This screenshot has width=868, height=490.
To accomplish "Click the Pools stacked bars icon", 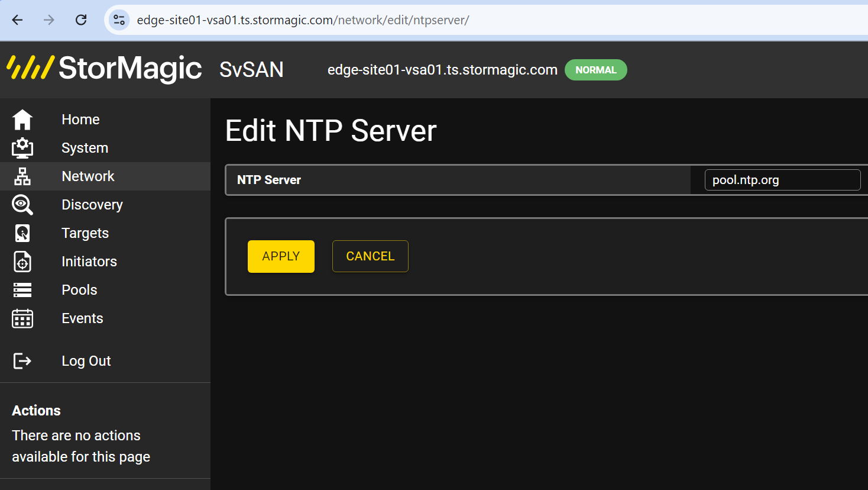I will pos(22,290).
